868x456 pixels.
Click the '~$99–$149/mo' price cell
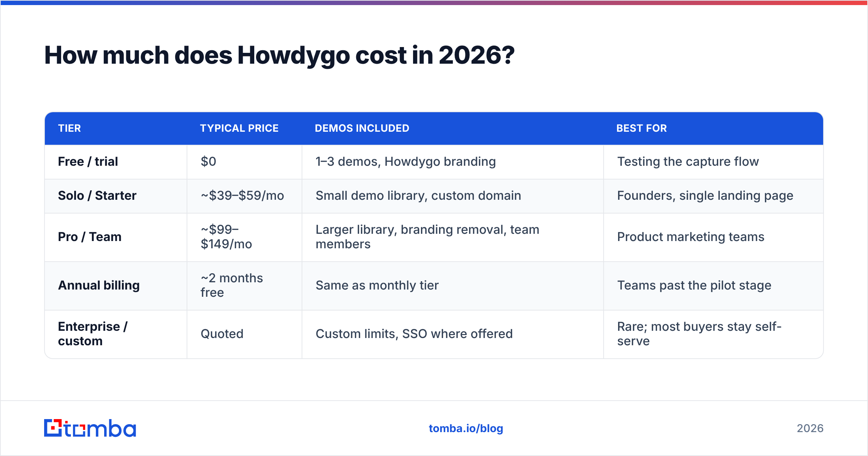244,237
